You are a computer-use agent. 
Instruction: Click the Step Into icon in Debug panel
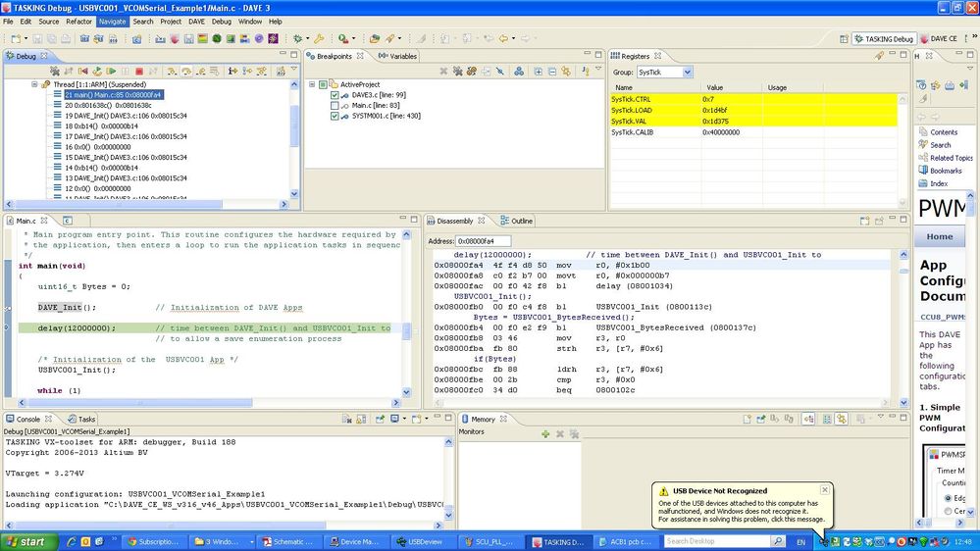point(172,72)
